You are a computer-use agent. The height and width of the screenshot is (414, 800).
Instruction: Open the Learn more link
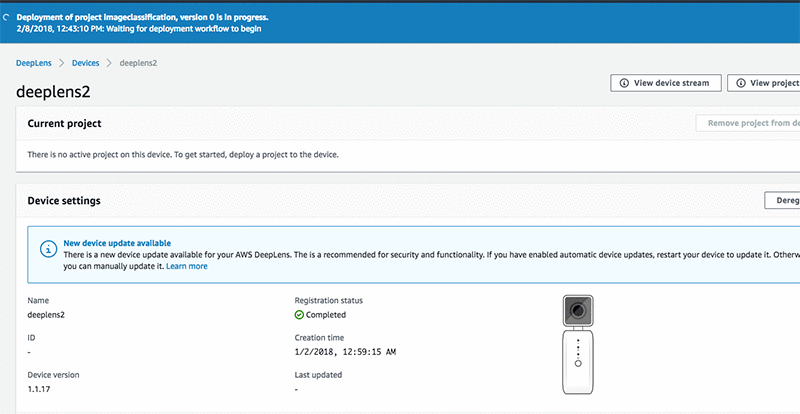pyautogui.click(x=187, y=266)
